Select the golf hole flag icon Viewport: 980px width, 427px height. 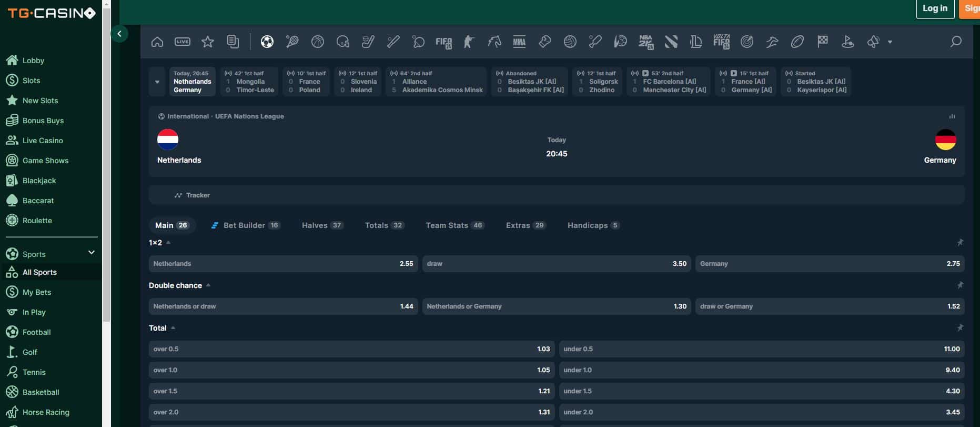(x=848, y=42)
